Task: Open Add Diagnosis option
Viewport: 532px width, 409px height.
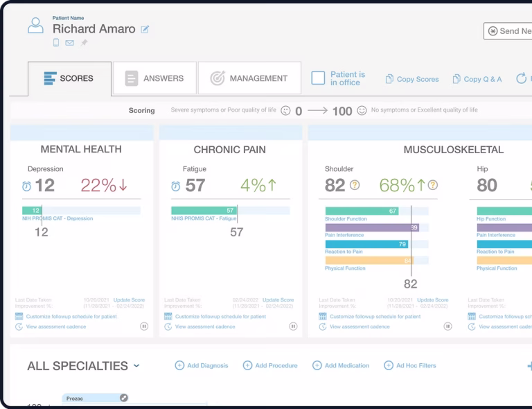Action: pyautogui.click(x=201, y=365)
